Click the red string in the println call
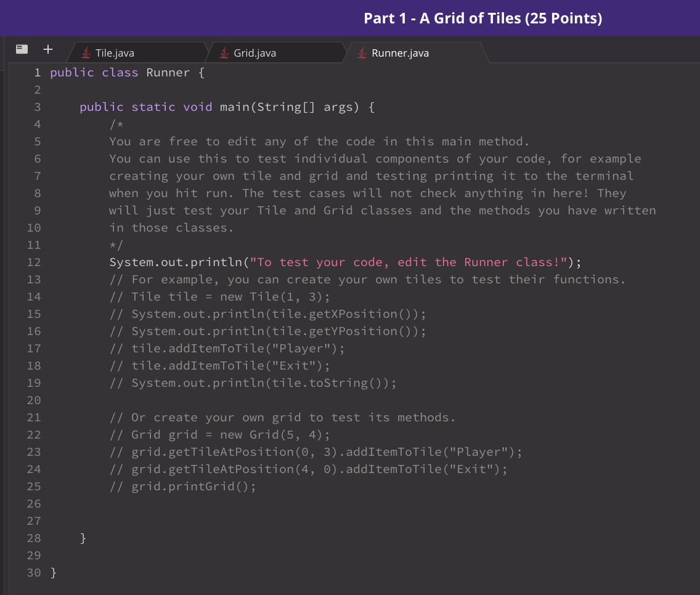The image size is (700, 595). coord(413,262)
